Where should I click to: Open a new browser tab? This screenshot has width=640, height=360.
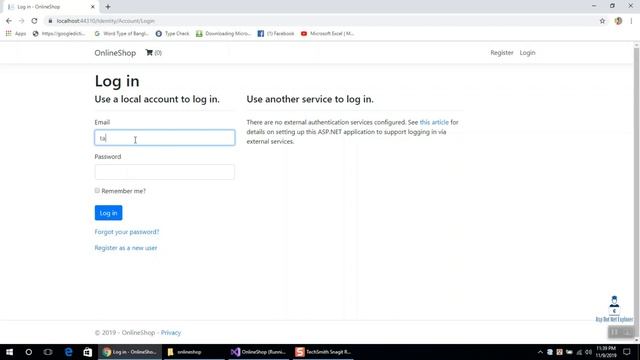tap(108, 7)
